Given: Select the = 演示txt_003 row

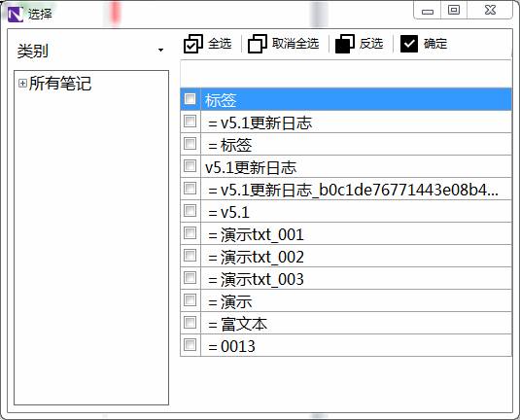Looking at the screenshot, I should (356, 278).
